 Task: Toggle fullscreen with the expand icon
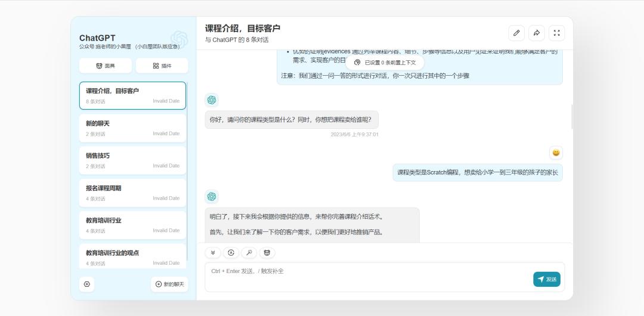(x=556, y=33)
